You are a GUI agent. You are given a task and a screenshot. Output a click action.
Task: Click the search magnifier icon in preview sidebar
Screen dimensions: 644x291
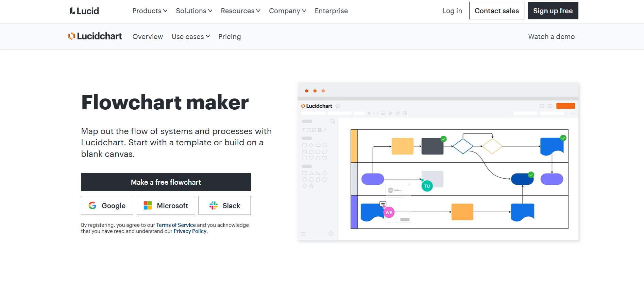pyautogui.click(x=333, y=121)
